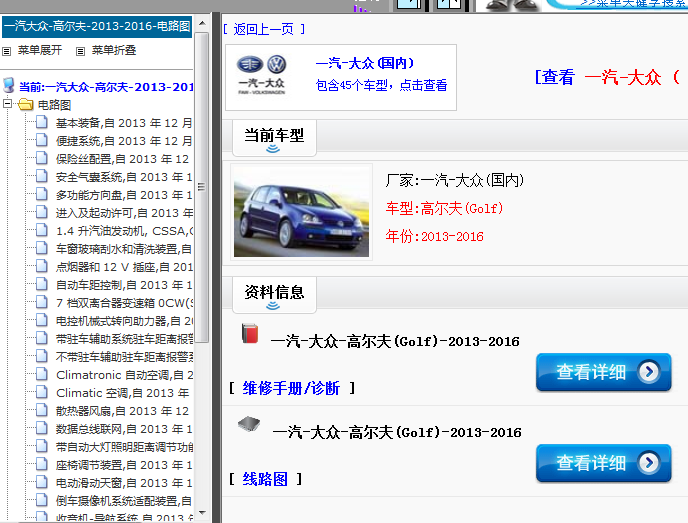Open document icon for 7 档双离合器变速箱
The width and height of the screenshot is (688, 523).
(x=42, y=301)
